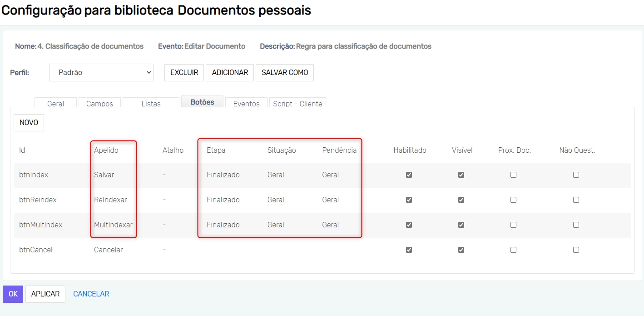Click the ADICIONAR button
644x316 pixels.
(230, 72)
